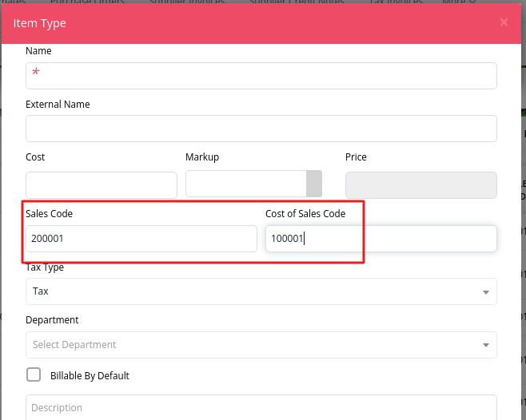Image resolution: width=526 pixels, height=420 pixels.
Task: Click the Cost of Sales Code label
Action: [x=305, y=213]
